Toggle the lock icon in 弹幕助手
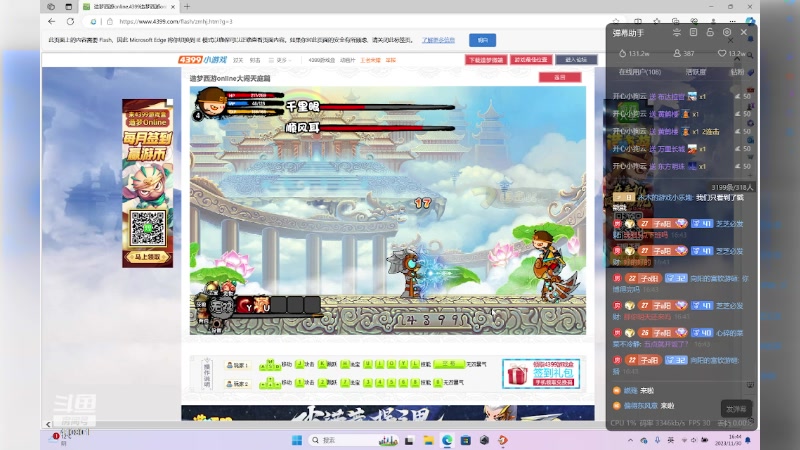 [x=710, y=32]
